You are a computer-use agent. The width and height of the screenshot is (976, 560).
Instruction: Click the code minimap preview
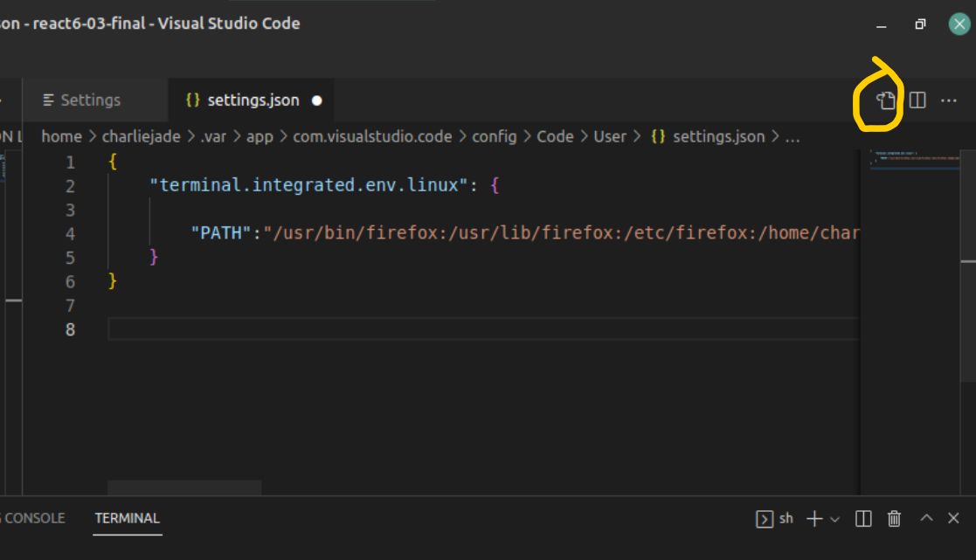(x=914, y=159)
